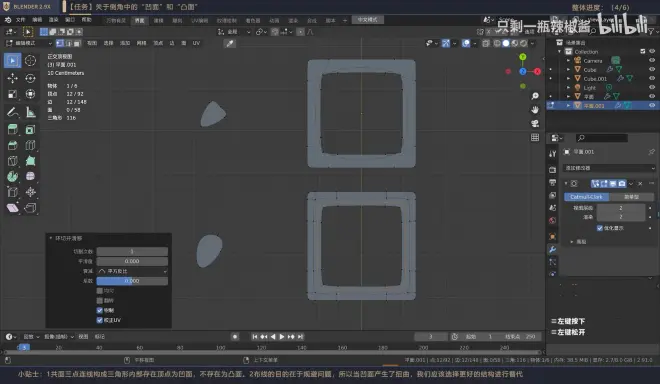
Task: Open the 文件 menu
Action: (20, 20)
